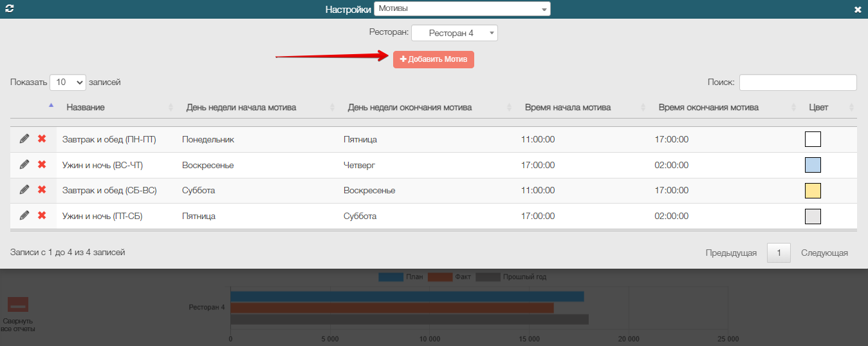Click gray Прошлый год bar in chart
The height and width of the screenshot is (346, 868).
tap(409, 320)
